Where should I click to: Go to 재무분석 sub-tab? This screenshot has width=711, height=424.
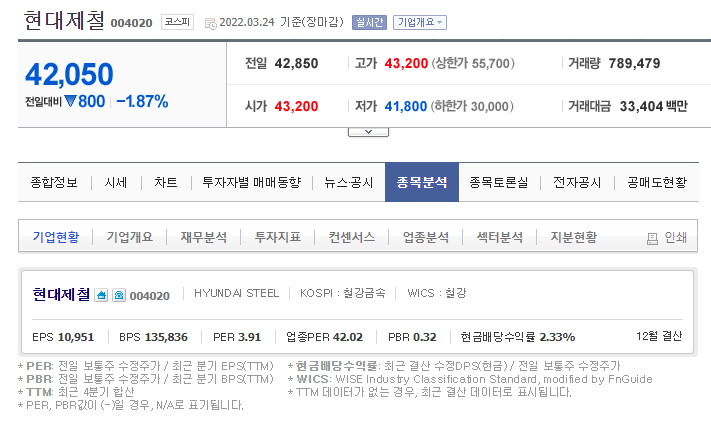point(204,237)
